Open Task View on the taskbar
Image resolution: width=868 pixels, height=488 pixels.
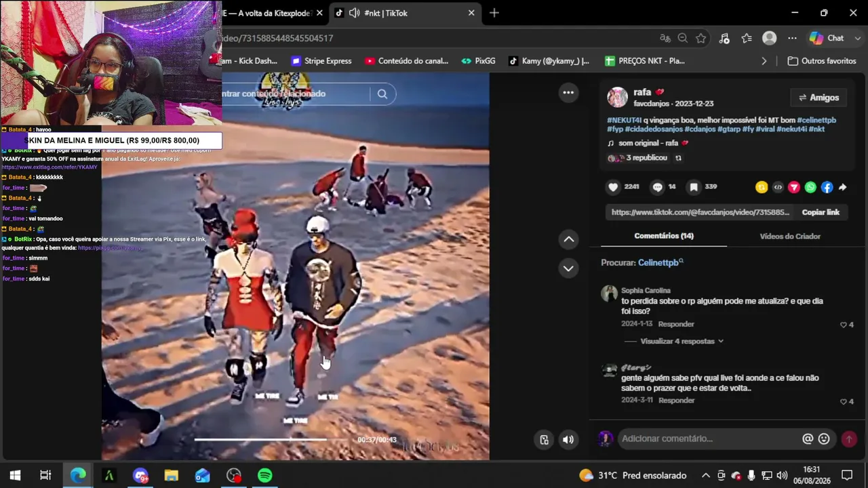pyautogui.click(x=45, y=476)
